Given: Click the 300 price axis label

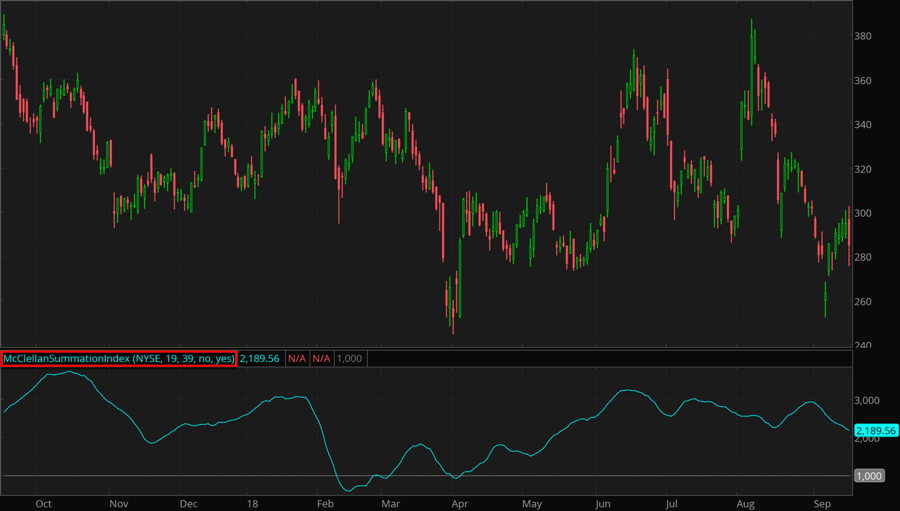Looking at the screenshot, I should pyautogui.click(x=865, y=213).
